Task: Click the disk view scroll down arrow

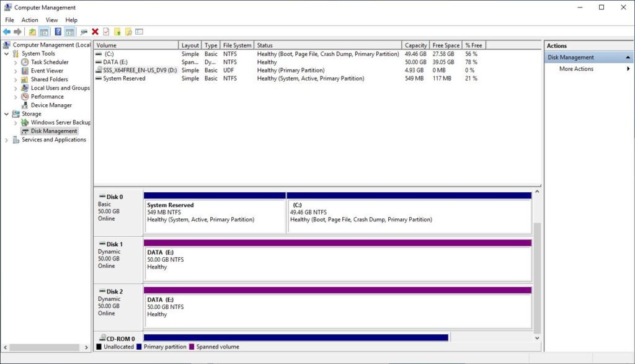Action: pyautogui.click(x=537, y=338)
